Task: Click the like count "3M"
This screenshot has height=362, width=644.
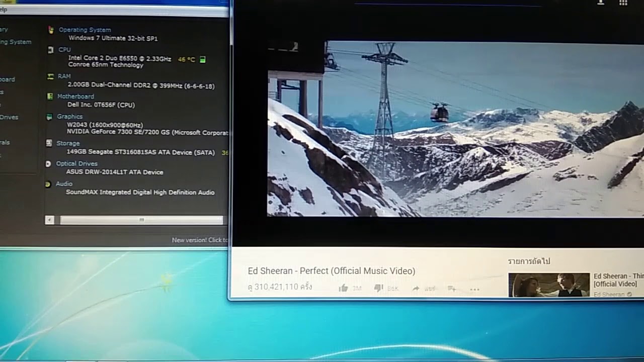Action: pos(357,289)
